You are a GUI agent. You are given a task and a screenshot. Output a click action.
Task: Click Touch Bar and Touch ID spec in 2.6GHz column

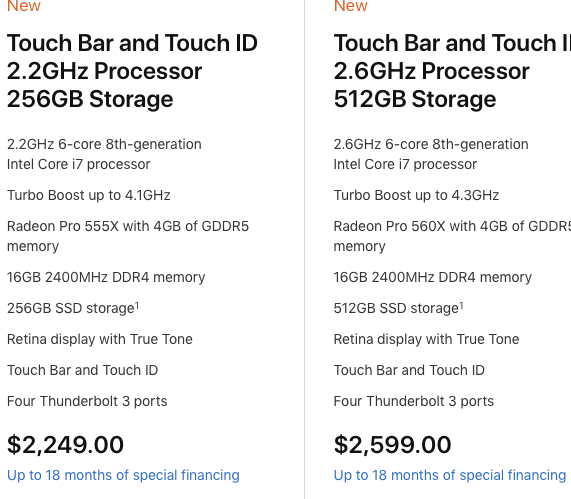pyautogui.click(x=409, y=370)
